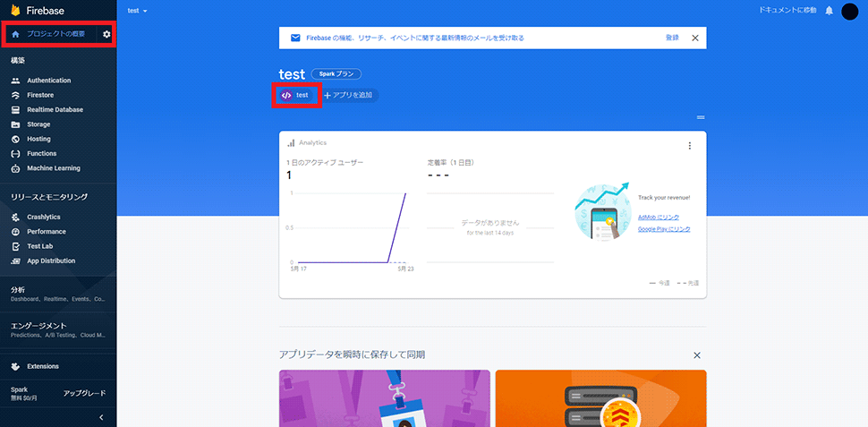Close the app data sync promo section

(697, 355)
